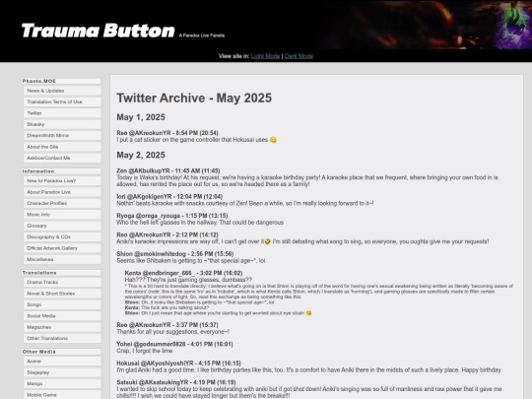Open Official Artwork Gallery
The image size is (532, 399).
point(62,248)
